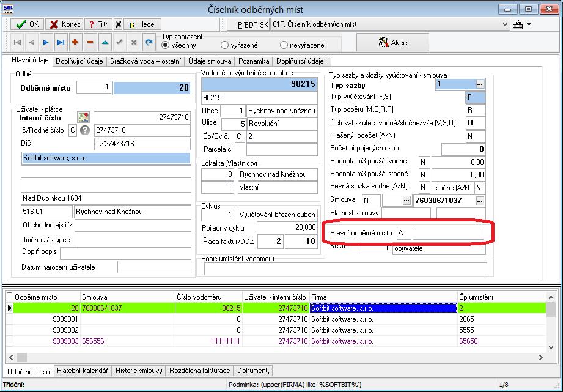The image size is (563, 392).
Task: Go to first record navigation arrow
Action: [17, 42]
